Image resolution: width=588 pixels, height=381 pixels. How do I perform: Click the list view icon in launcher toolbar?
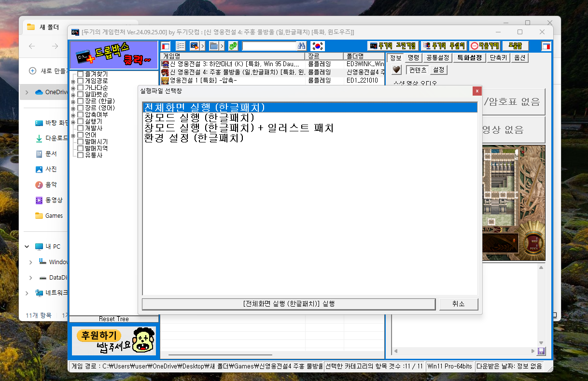pyautogui.click(x=181, y=46)
